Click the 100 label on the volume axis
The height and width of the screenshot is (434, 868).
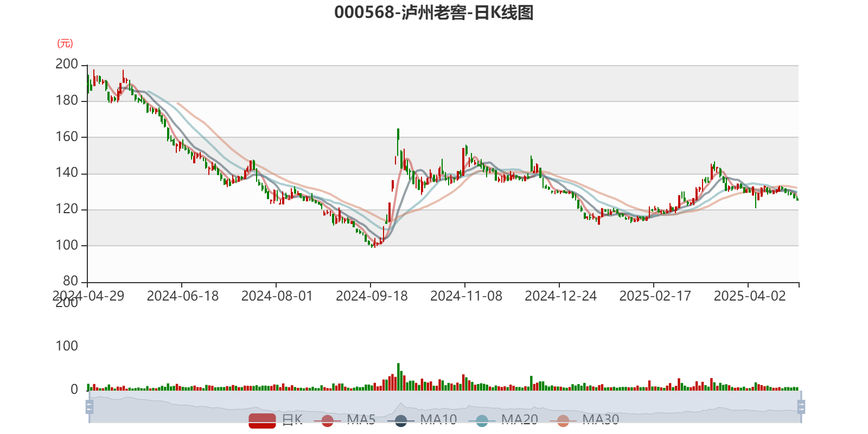click(x=67, y=346)
